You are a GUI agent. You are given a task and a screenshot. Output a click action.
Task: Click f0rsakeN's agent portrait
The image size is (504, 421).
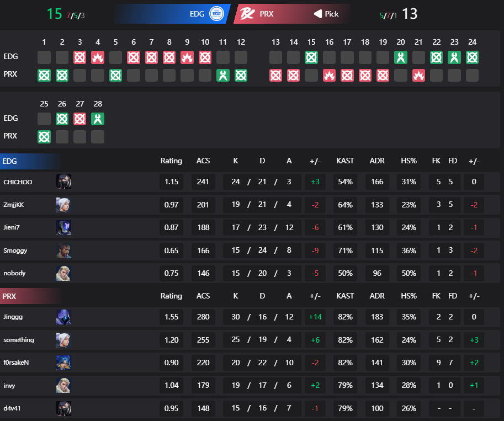[x=63, y=363]
